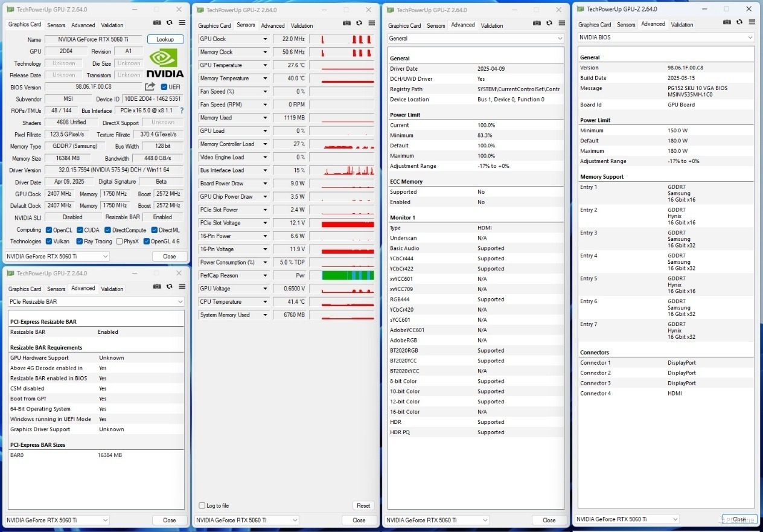Click the camera icon in Resizable BAR window
This screenshot has height=532, width=763.
(157, 286)
